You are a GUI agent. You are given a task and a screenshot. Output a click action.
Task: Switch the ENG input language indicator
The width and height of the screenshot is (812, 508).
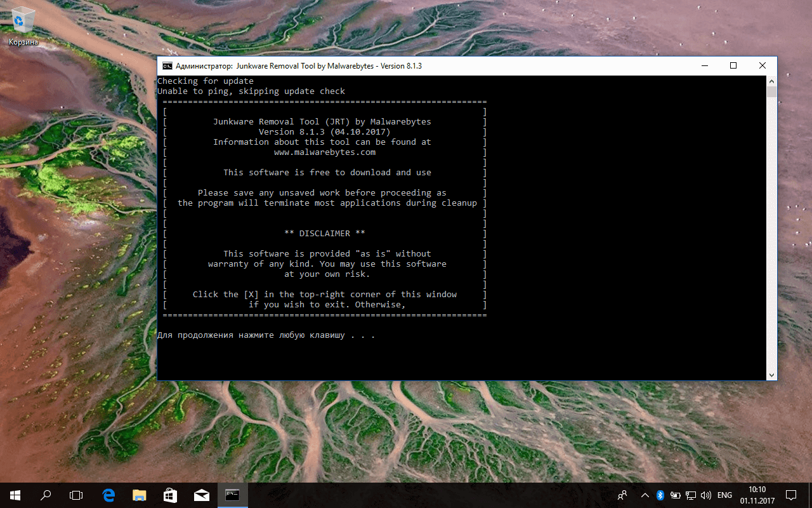tap(724, 495)
